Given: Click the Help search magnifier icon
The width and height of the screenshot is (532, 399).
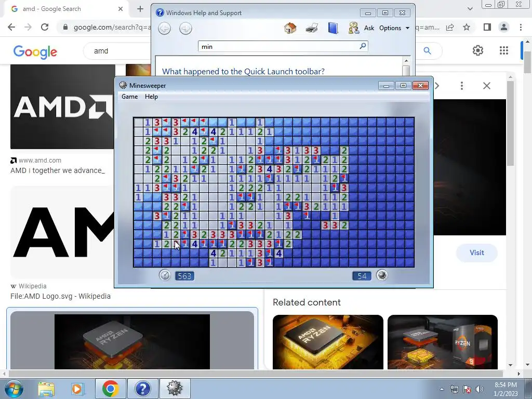Looking at the screenshot, I should click(x=363, y=46).
